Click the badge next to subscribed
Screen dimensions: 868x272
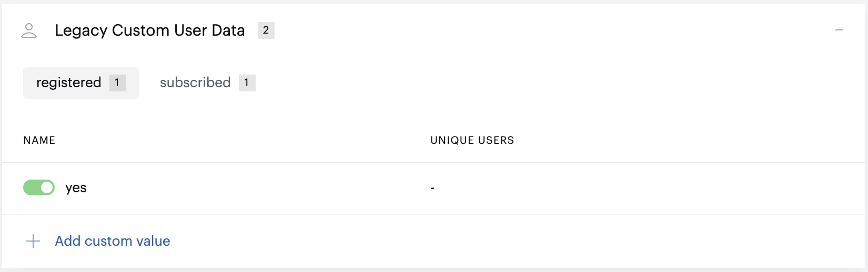tap(247, 83)
